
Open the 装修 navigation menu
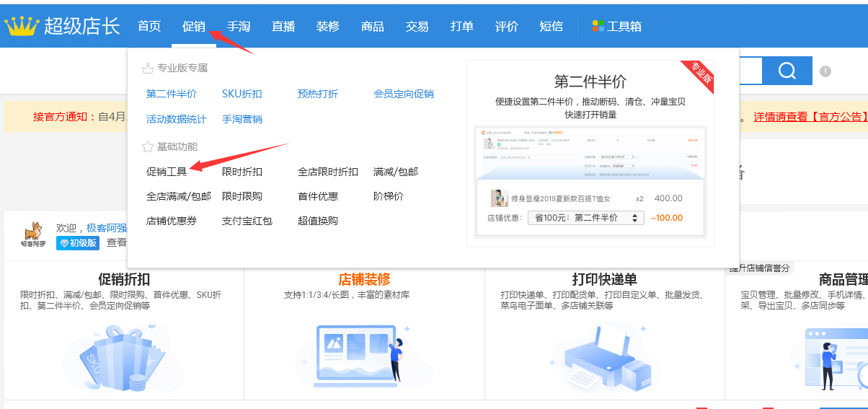coord(328,26)
